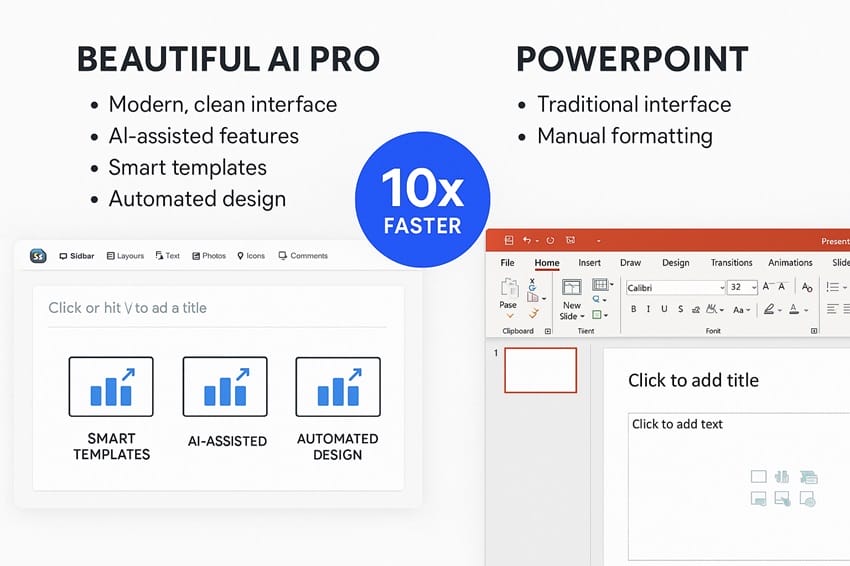Click the Align Left paragraph icon

tap(832, 309)
